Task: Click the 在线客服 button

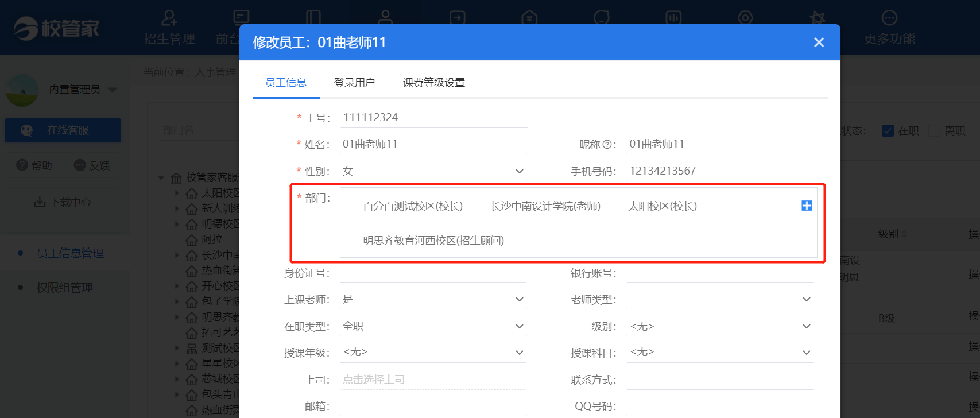Action: pos(63,130)
